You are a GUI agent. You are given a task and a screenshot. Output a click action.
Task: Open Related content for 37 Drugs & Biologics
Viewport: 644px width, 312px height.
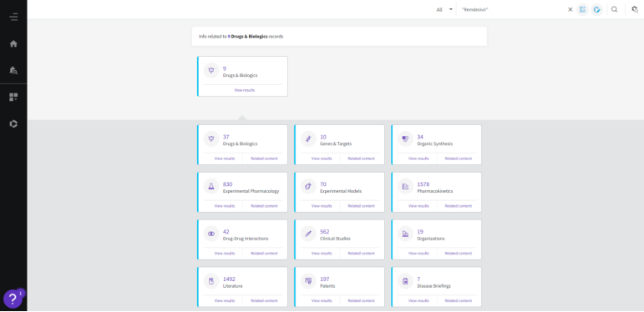264,159
